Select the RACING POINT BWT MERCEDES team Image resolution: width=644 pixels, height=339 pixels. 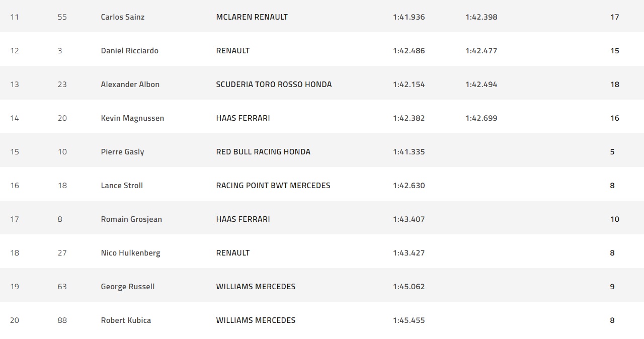pos(273,186)
